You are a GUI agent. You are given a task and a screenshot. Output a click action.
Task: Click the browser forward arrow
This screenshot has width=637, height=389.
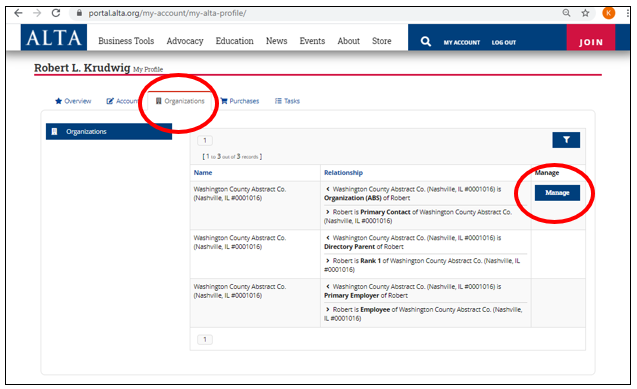coord(37,13)
